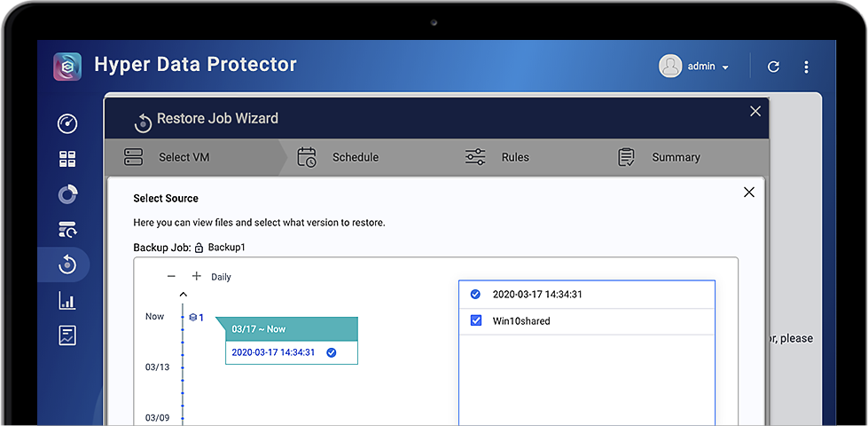Click the Hyper Data Protector logo
This screenshot has width=868, height=426.
[67, 67]
